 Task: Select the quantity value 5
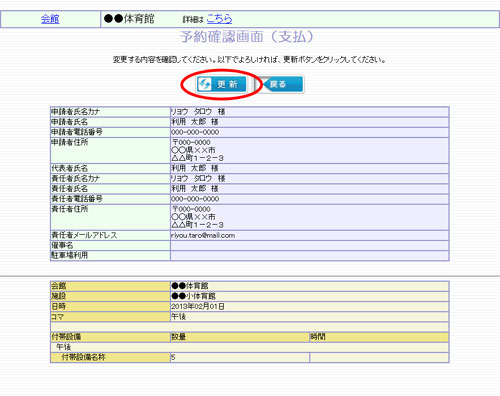173,357
